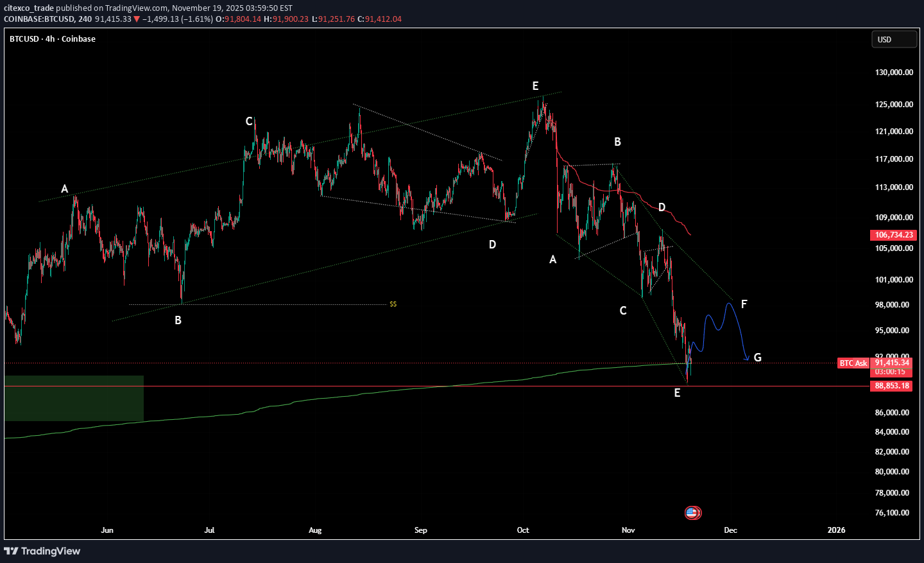Click citexco_trade publisher name in header
This screenshot has width=924, height=563.
point(29,8)
